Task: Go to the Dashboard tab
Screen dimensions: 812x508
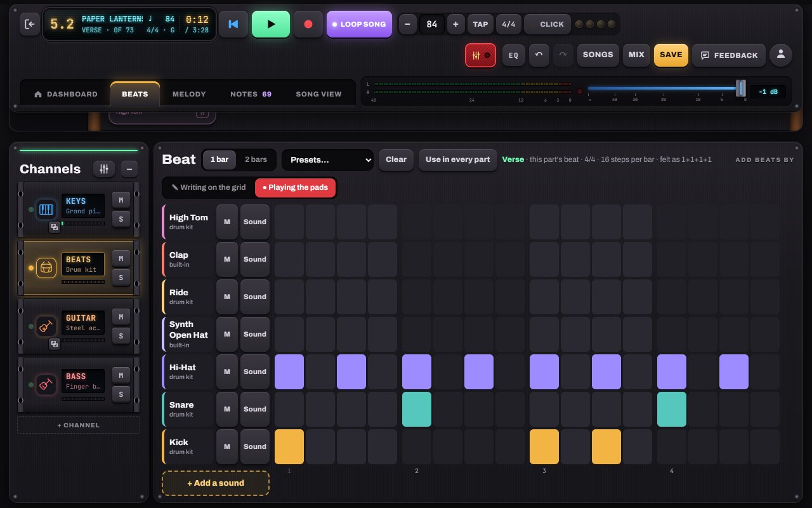Action: pos(66,94)
